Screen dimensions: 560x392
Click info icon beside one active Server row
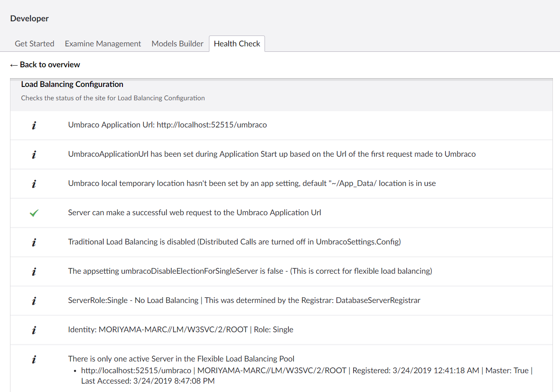[34, 359]
